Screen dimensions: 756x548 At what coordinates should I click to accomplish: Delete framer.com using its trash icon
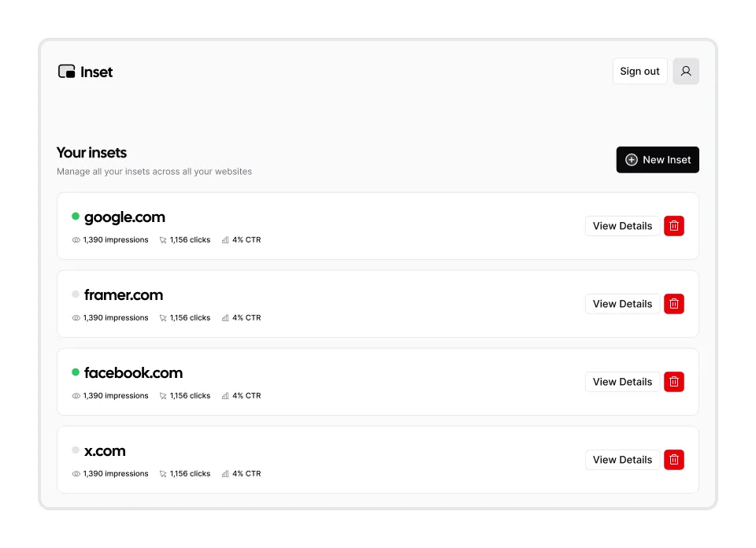click(x=673, y=303)
